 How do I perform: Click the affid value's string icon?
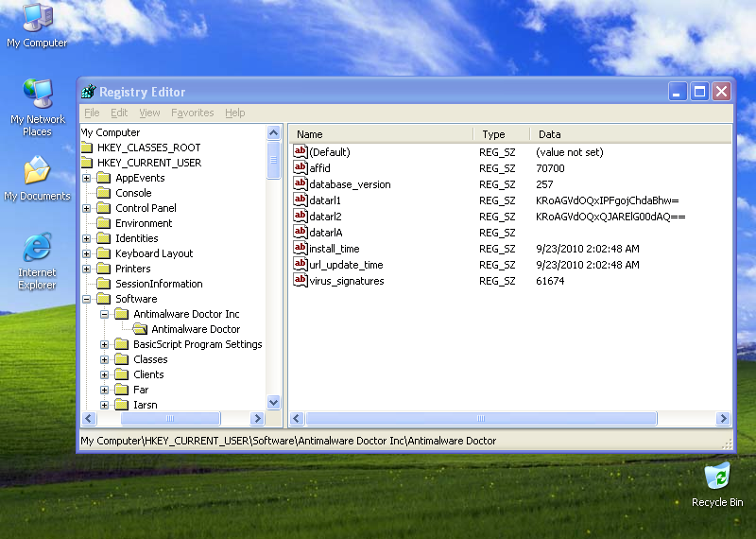300,167
